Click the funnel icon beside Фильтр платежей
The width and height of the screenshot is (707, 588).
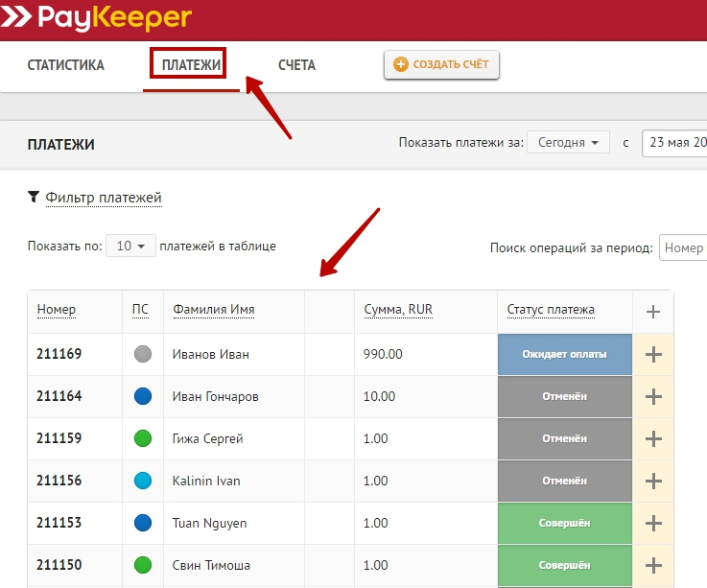click(34, 198)
